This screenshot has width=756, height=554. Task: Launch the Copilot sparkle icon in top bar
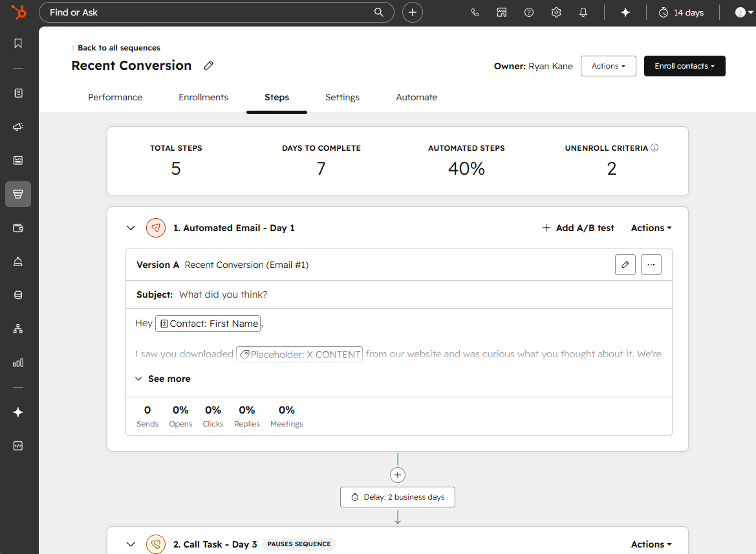tap(625, 12)
